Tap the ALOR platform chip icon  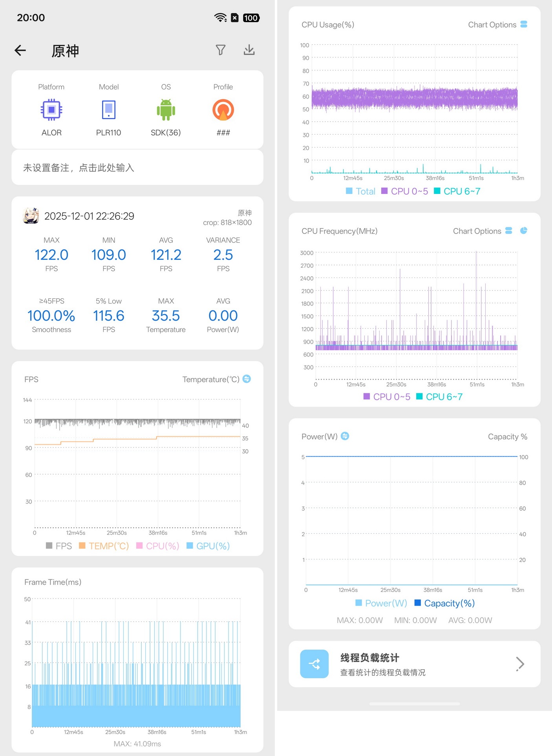coord(51,110)
